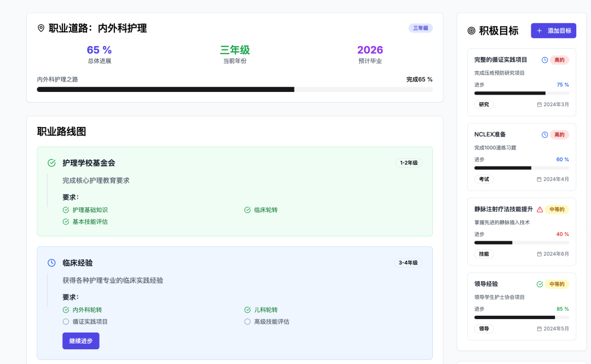Click the location pin icon beside 职业道路

click(41, 28)
